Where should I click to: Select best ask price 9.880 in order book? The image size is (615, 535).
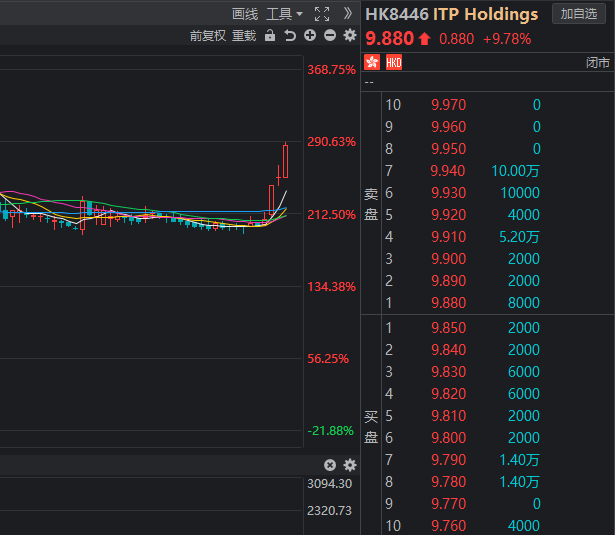(x=449, y=302)
